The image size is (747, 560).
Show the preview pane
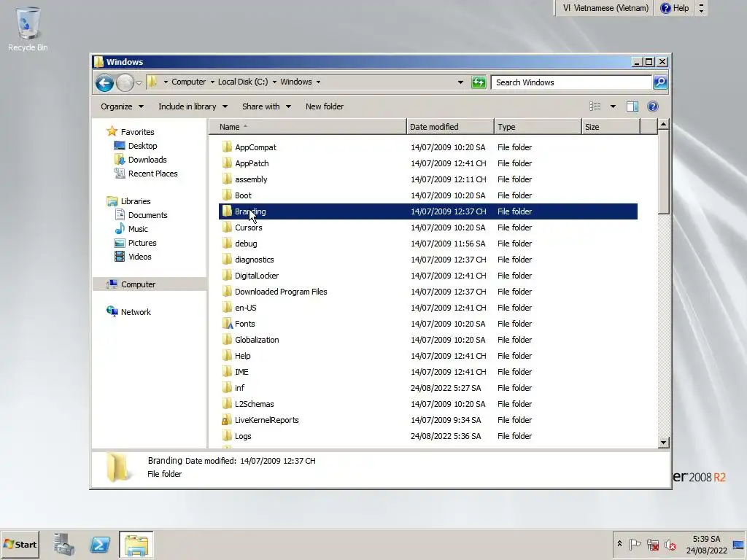[632, 106]
